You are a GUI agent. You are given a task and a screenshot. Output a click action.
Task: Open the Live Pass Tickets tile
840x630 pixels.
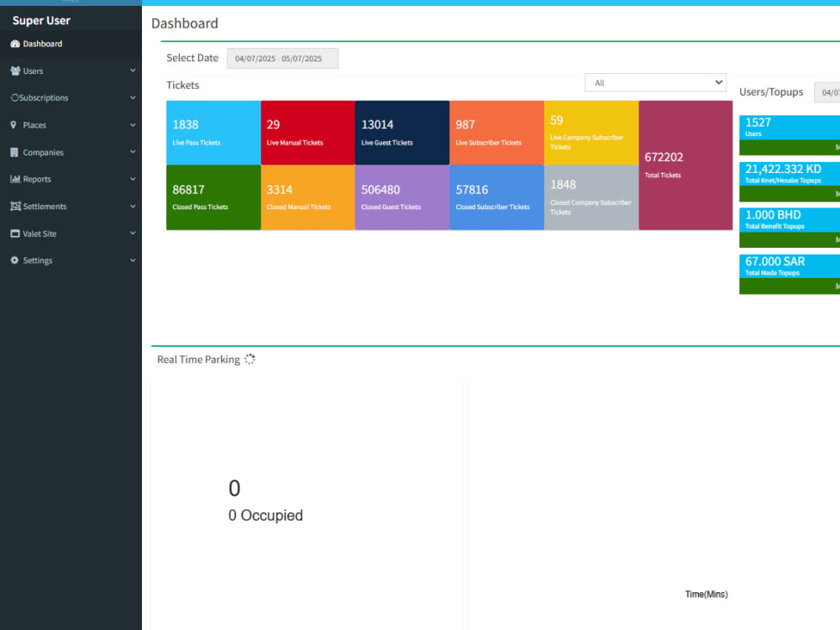coord(213,133)
